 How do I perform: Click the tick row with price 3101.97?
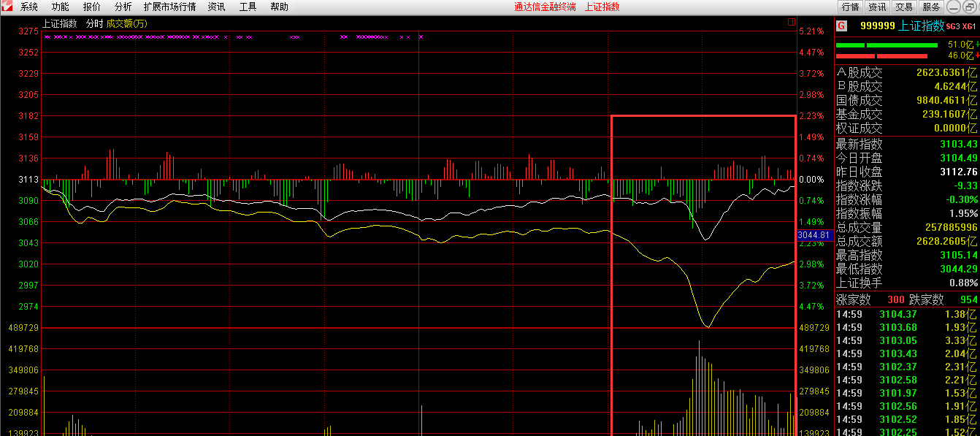(907, 393)
